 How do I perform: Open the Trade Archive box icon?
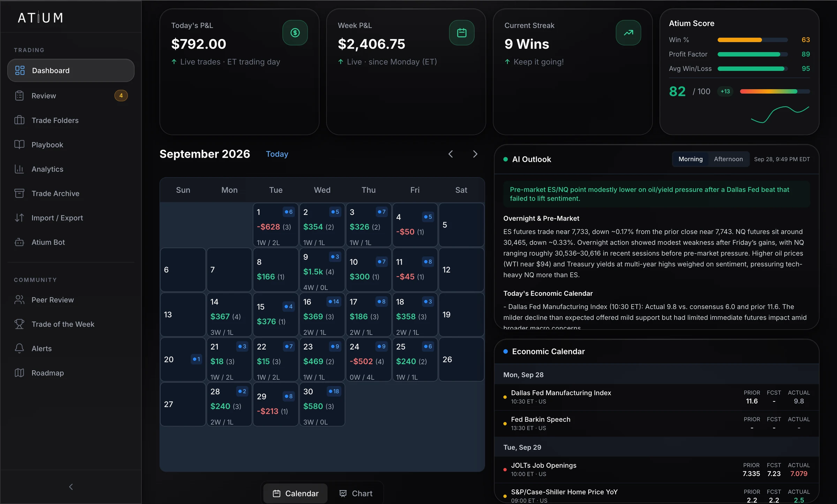coord(20,193)
